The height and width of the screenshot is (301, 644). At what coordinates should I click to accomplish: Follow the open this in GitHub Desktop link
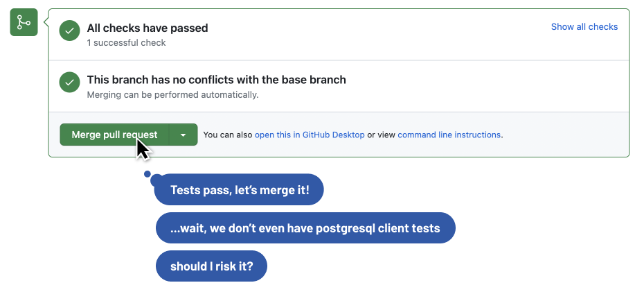(x=310, y=135)
